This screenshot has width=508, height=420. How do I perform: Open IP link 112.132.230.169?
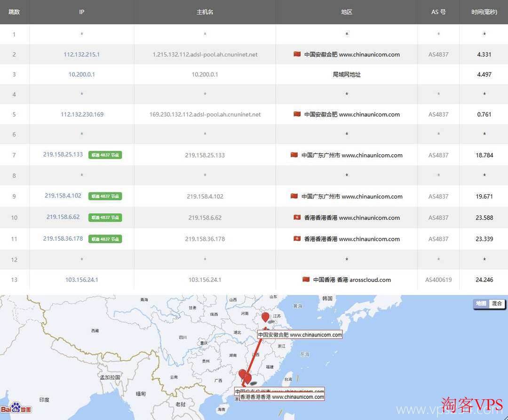point(82,114)
